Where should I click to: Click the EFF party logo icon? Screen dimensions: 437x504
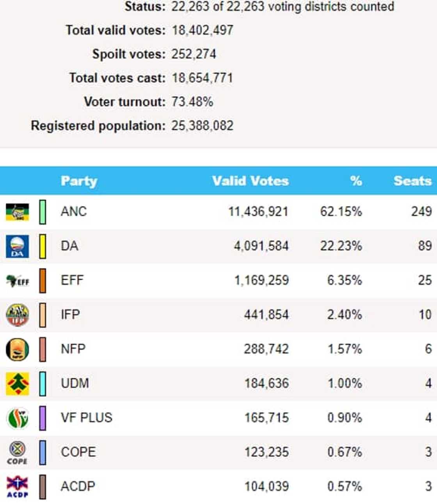point(18,280)
